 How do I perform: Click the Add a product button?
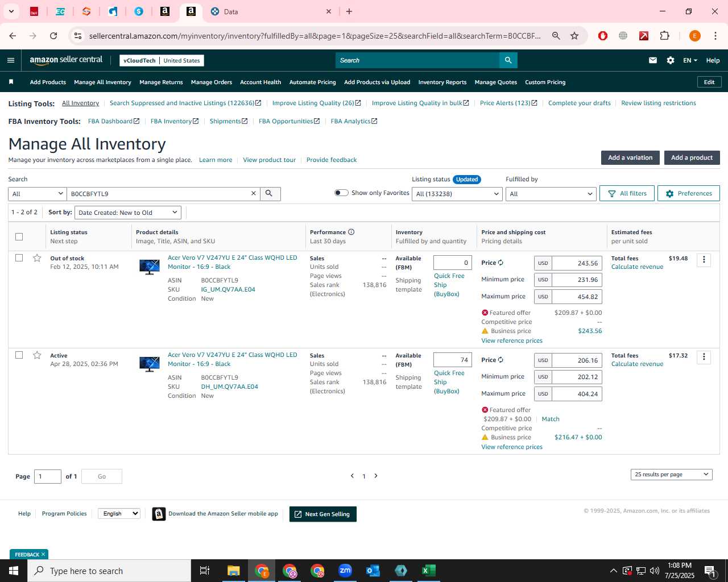click(x=692, y=157)
